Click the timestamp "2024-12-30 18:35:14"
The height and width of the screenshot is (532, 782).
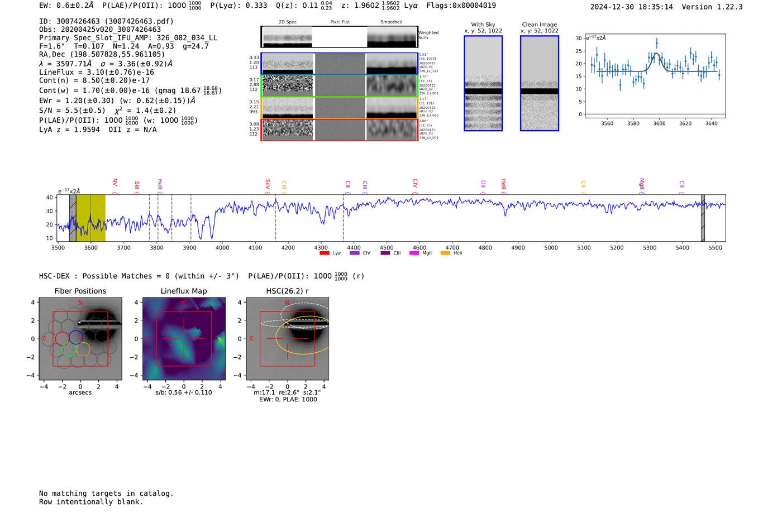point(632,7)
